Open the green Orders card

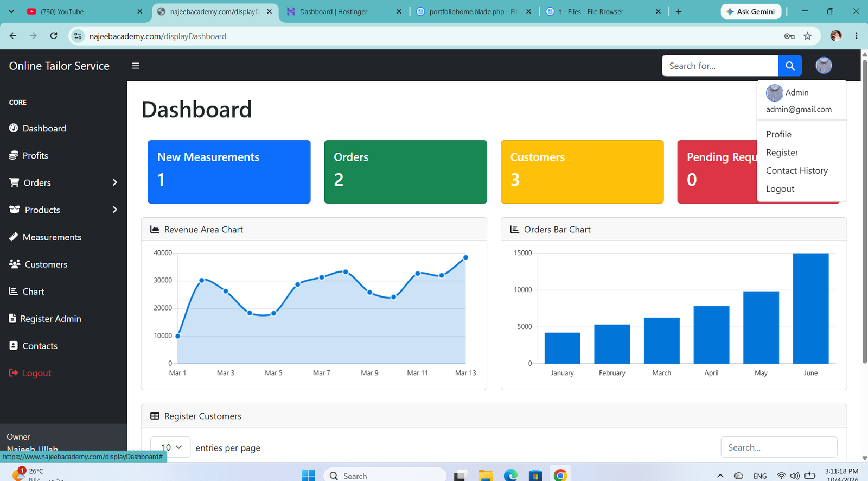(405, 172)
